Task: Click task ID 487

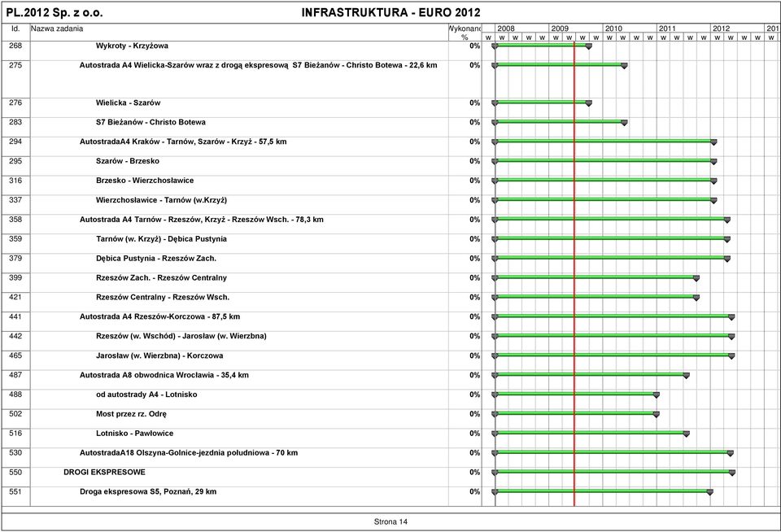Action: (x=15, y=375)
